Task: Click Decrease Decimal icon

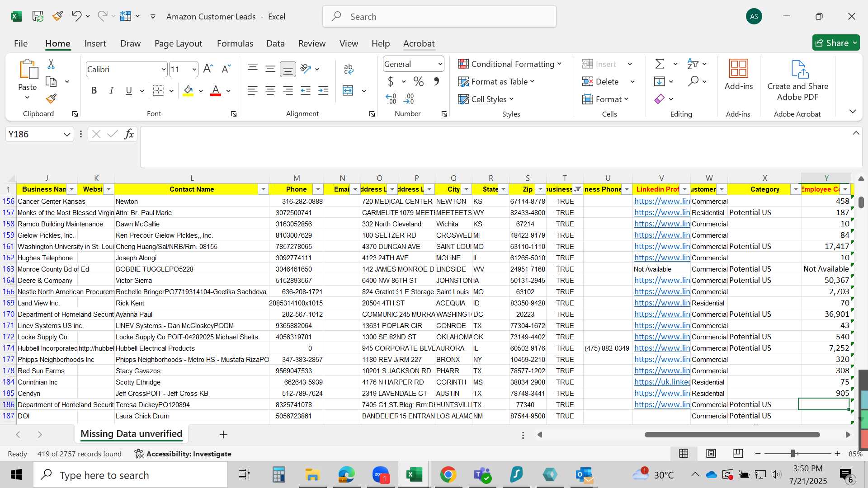Action: pyautogui.click(x=409, y=99)
